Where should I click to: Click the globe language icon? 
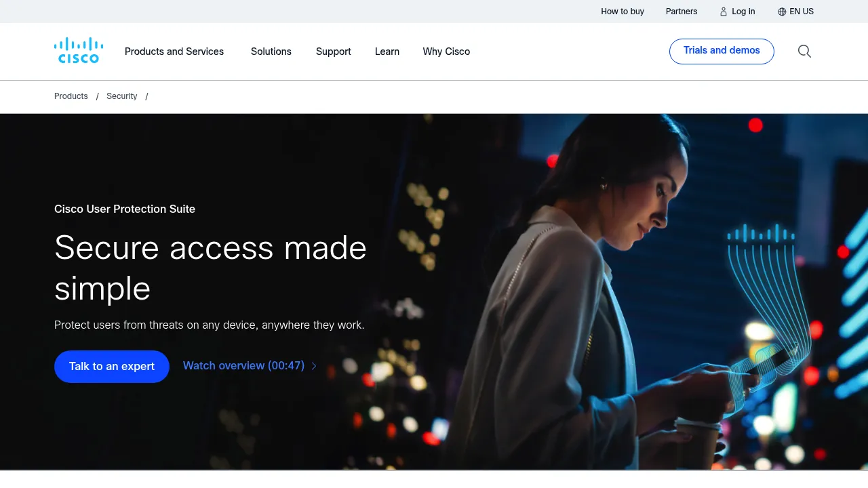click(x=782, y=12)
